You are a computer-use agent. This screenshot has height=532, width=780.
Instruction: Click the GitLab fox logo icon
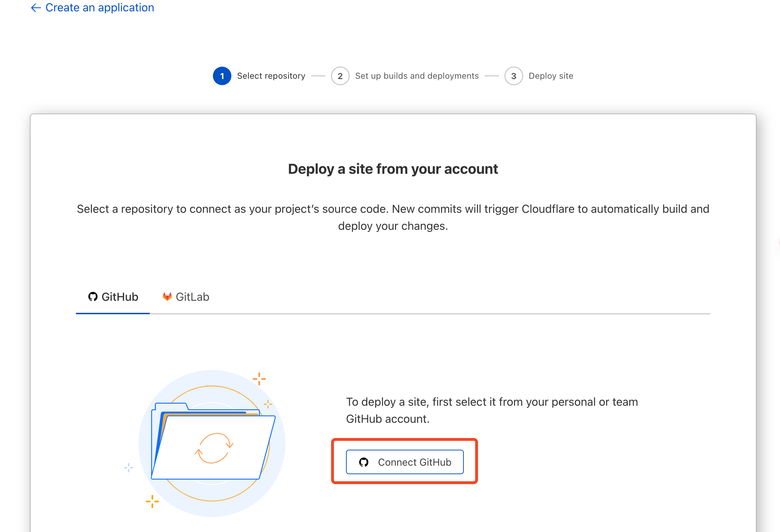point(167,297)
